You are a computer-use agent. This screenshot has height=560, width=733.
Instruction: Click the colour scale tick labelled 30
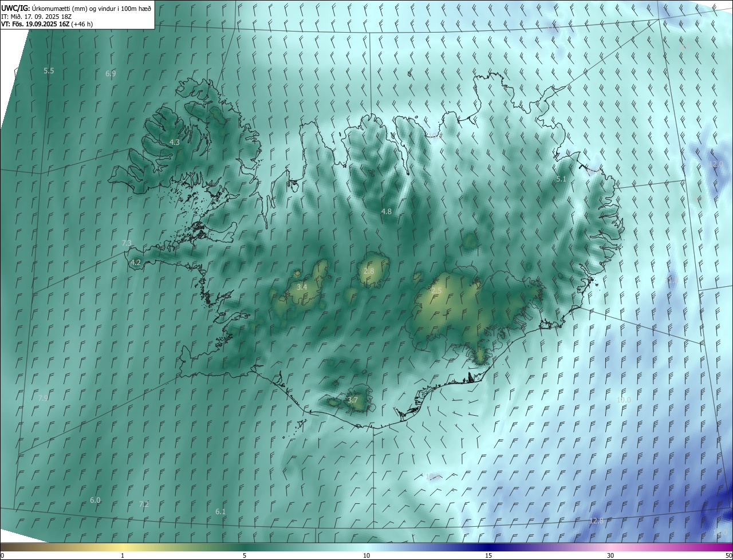click(610, 555)
